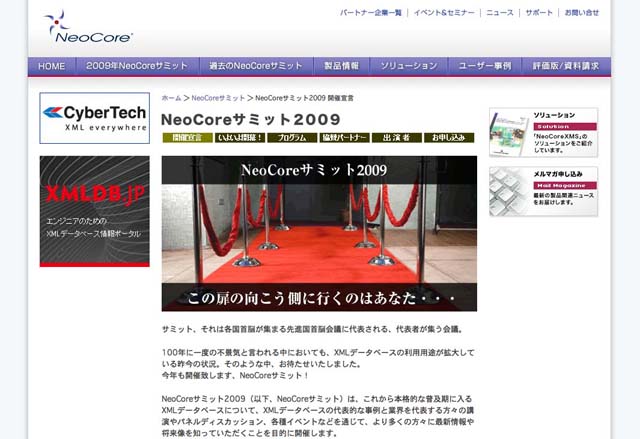The width and height of the screenshot is (640, 439).
Task: Click the ホーム breadcrumb link
Action: pyautogui.click(x=171, y=98)
